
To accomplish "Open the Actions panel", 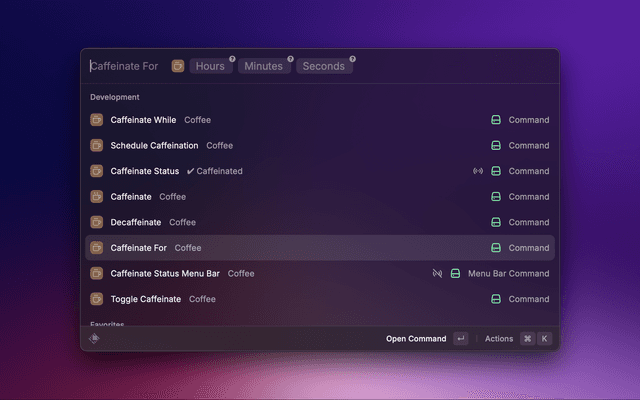I will pos(499,339).
